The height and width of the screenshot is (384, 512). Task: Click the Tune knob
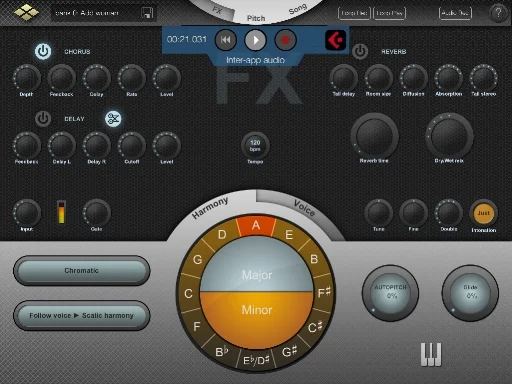click(x=378, y=213)
